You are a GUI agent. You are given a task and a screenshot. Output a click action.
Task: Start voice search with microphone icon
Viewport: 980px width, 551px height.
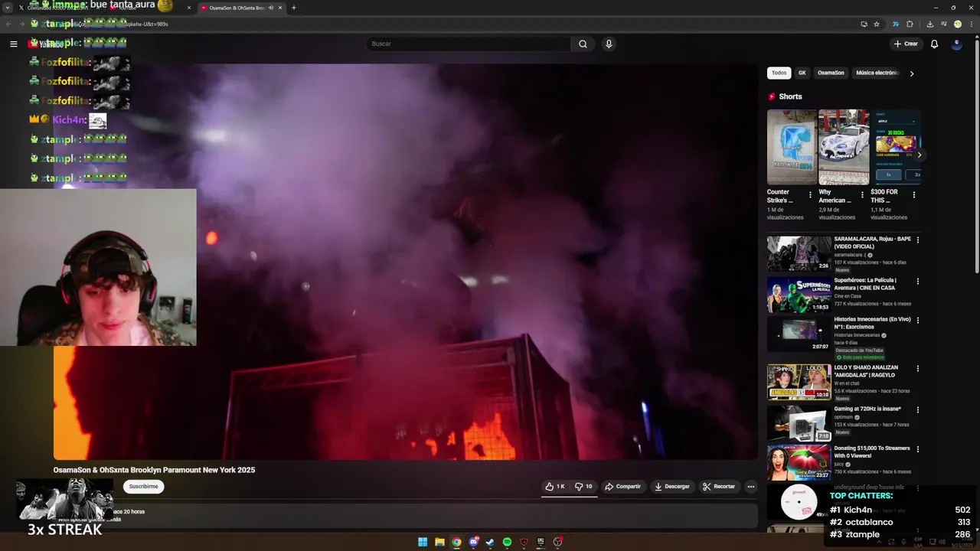point(609,44)
